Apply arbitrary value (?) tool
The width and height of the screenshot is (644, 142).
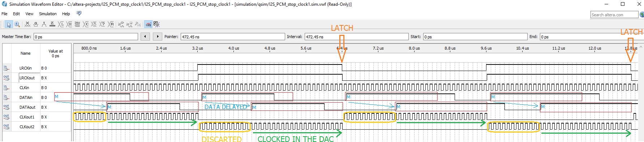click(102, 24)
